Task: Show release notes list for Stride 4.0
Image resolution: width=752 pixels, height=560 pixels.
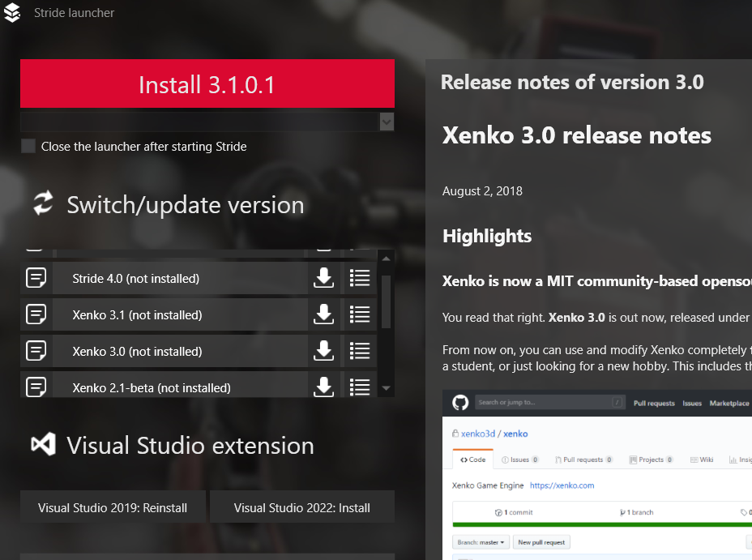Action: click(360, 278)
